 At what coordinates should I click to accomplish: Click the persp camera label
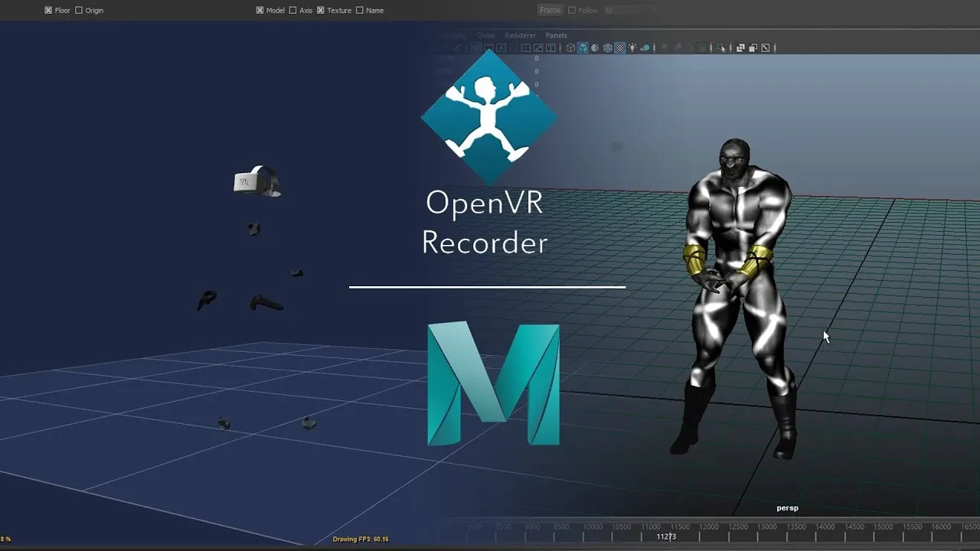787,508
